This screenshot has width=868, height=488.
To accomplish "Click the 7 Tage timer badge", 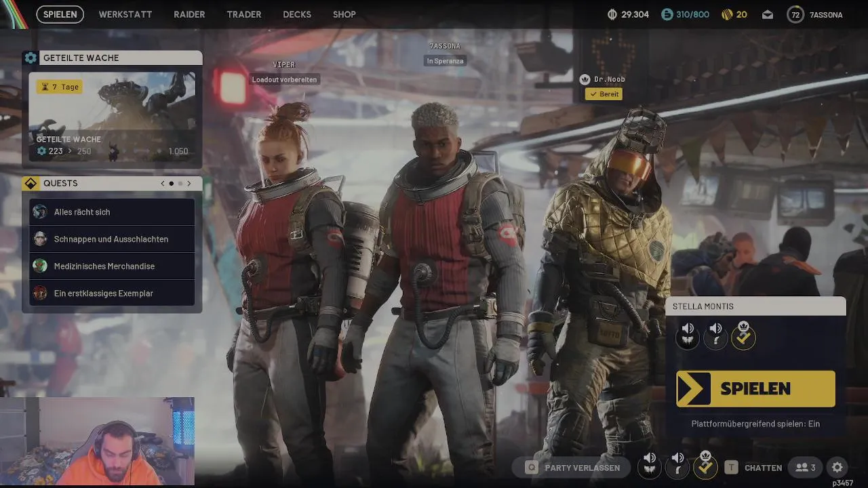I will 60,87.
